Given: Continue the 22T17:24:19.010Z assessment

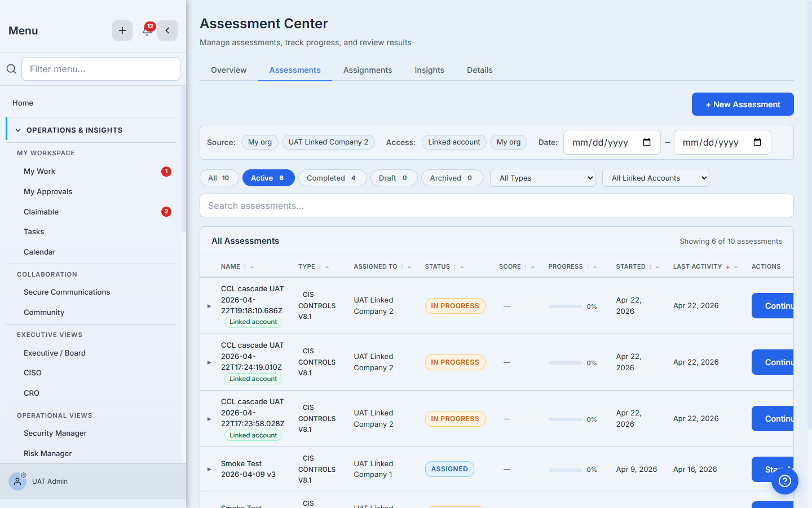Looking at the screenshot, I should (773, 362).
